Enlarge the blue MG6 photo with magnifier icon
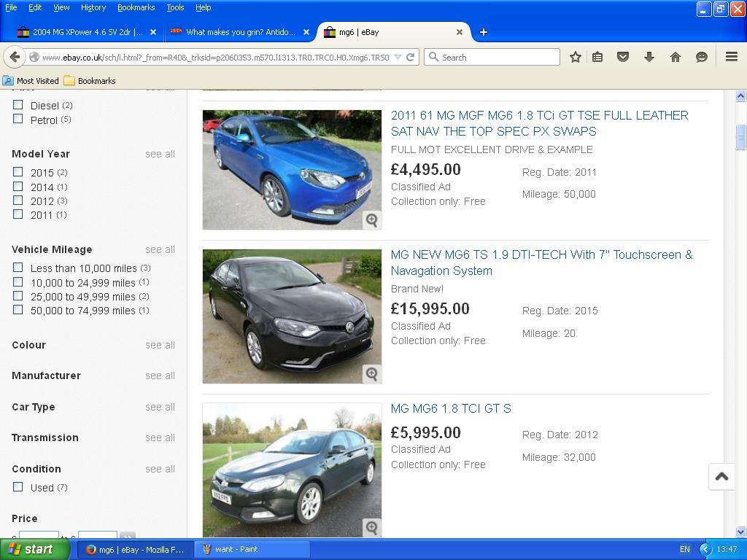The width and height of the screenshot is (747, 560). click(371, 219)
